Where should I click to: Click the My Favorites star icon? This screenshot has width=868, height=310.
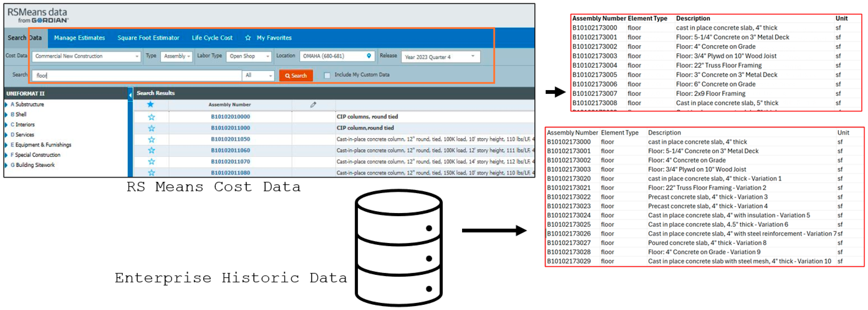(x=248, y=38)
